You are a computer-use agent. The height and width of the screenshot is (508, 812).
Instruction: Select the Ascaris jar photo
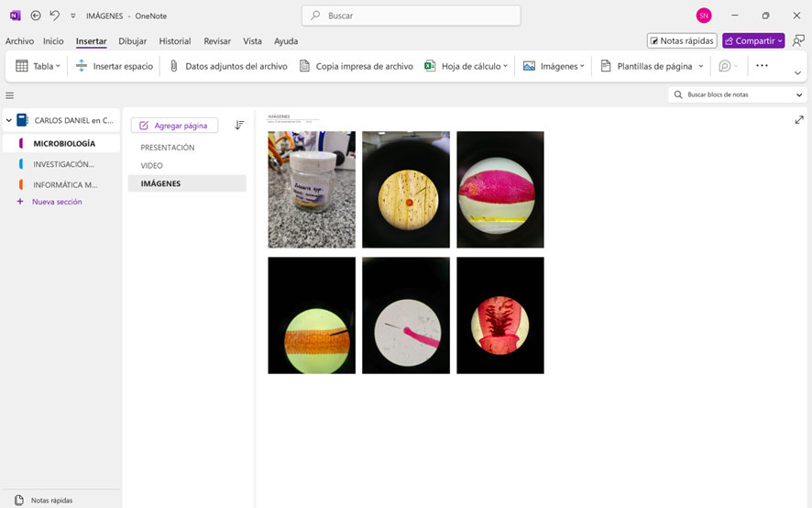[312, 190]
